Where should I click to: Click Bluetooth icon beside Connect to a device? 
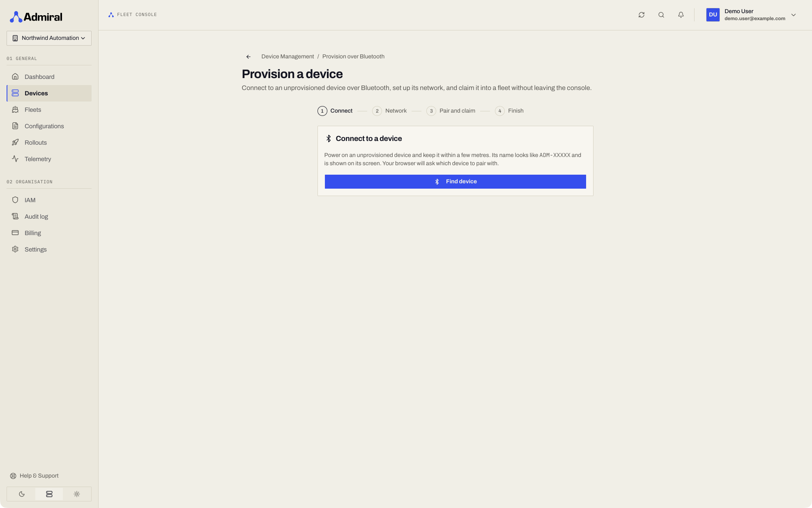[329, 139]
